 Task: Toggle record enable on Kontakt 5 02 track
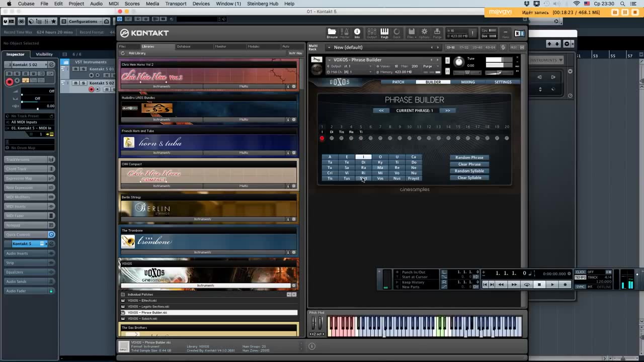coord(92,89)
